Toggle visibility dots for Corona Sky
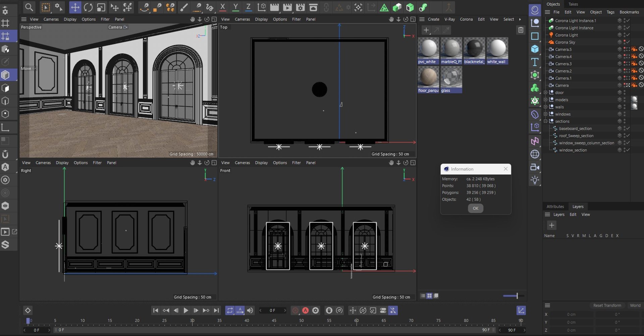 pyautogui.click(x=625, y=42)
